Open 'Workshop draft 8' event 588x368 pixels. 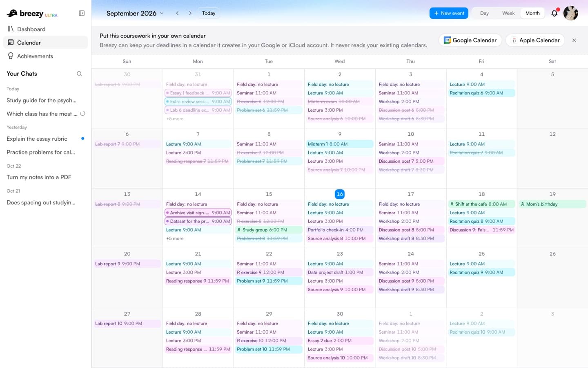[x=410, y=238]
